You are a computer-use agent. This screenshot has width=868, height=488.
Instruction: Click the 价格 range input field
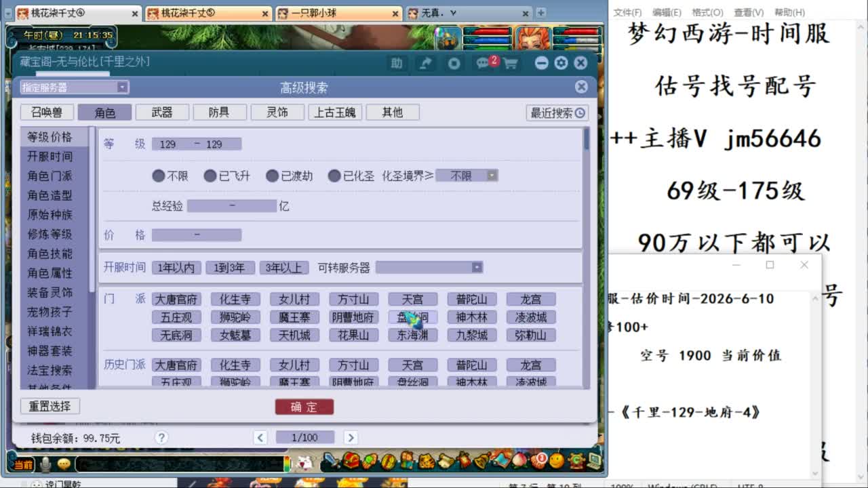[197, 235]
